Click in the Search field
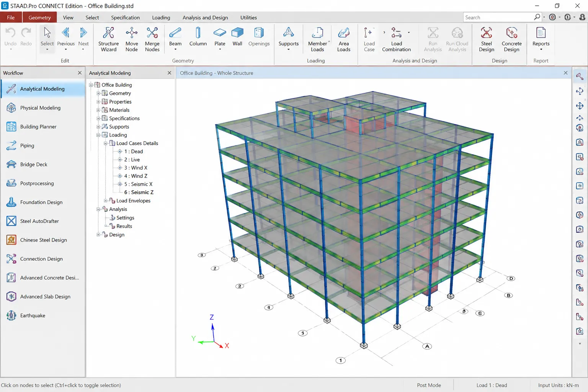Image resolution: width=588 pixels, height=392 pixels. click(x=498, y=17)
